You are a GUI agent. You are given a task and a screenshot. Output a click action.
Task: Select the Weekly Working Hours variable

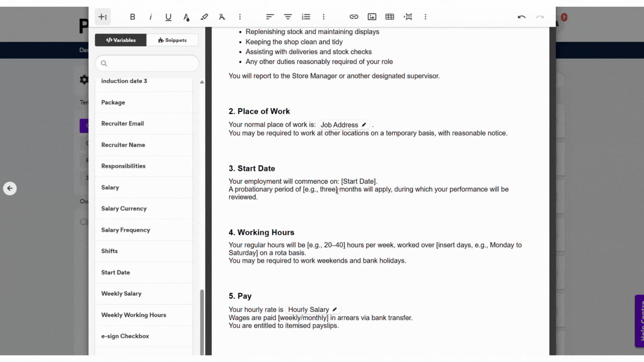144,315
